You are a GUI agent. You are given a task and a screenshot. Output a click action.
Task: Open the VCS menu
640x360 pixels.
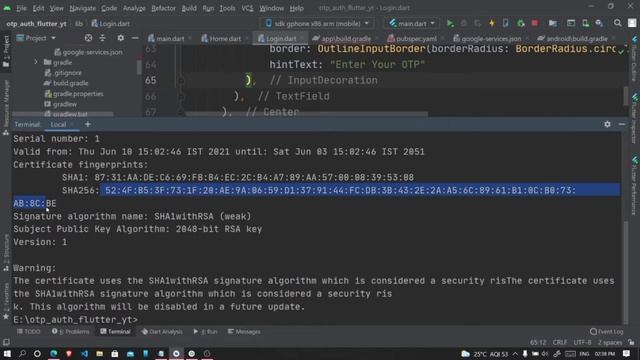point(247,8)
